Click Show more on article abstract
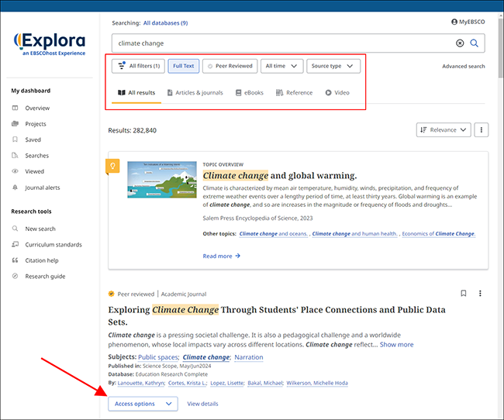The image size is (504, 420). [397, 345]
